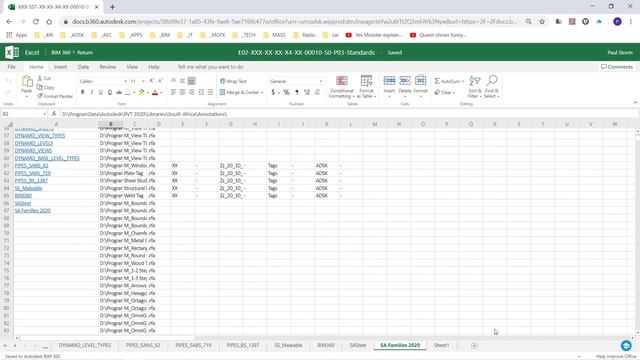Toggle bold formatting

pyautogui.click(x=82, y=92)
